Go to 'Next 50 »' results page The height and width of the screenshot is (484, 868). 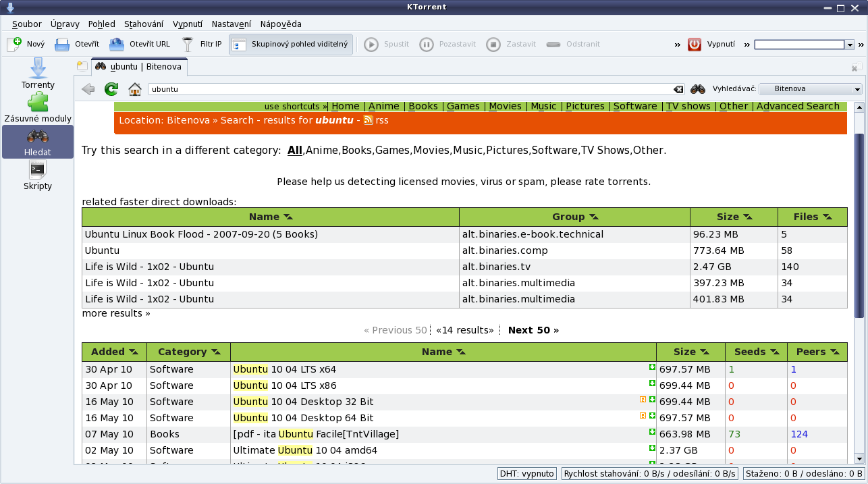[533, 330]
